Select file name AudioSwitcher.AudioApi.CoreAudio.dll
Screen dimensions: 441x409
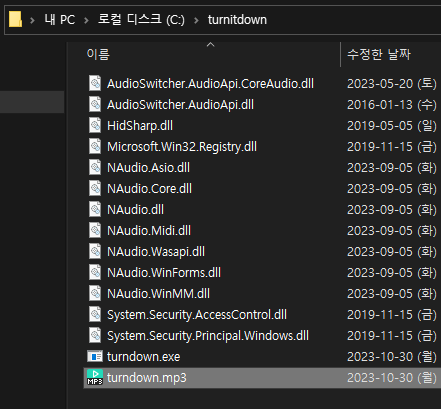tap(210, 84)
